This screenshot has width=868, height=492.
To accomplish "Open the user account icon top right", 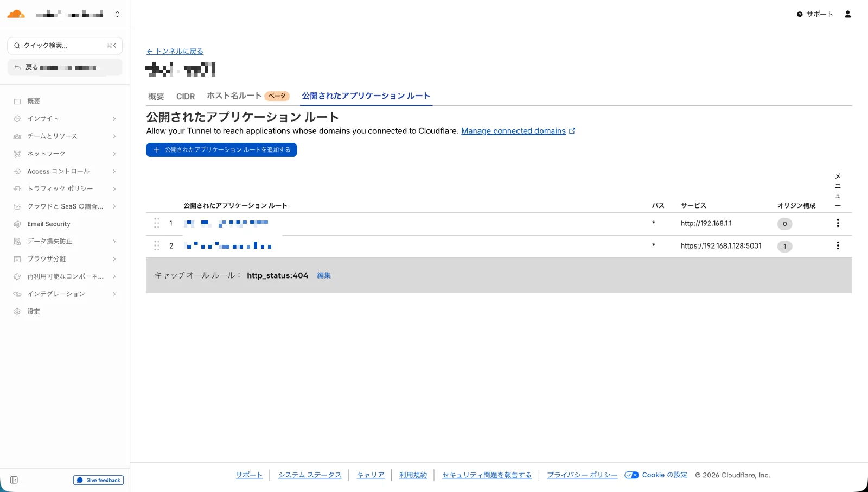I will tap(848, 14).
